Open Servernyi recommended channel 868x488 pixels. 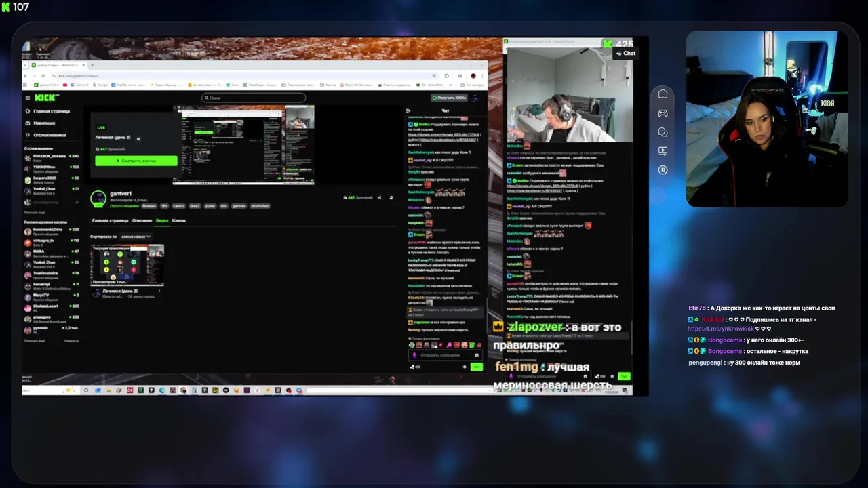click(x=52, y=285)
